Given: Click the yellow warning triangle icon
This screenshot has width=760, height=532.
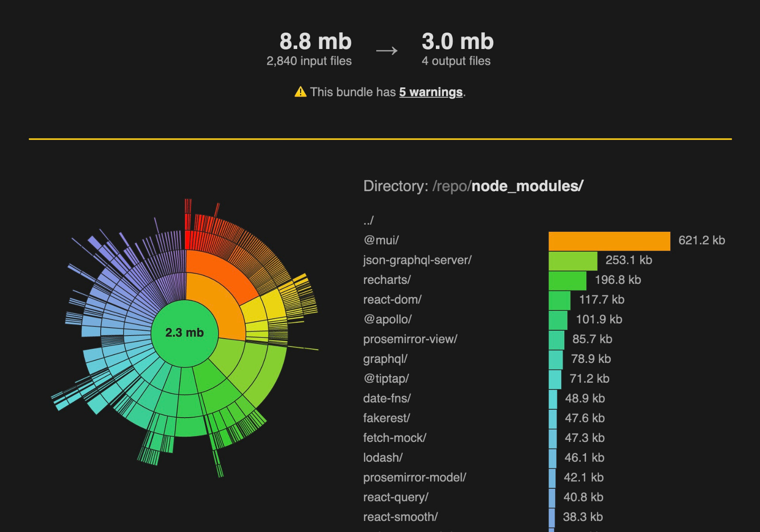Looking at the screenshot, I should (x=300, y=92).
